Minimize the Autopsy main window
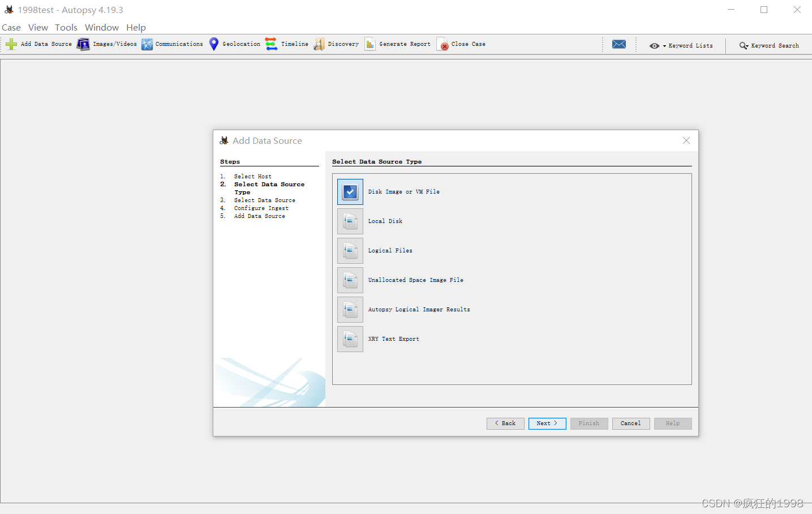 coord(731,10)
